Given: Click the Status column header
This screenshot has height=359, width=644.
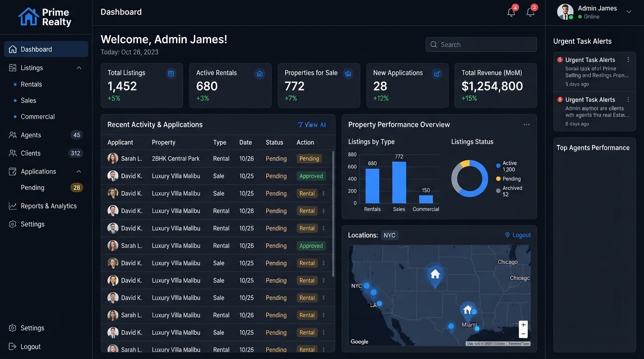Looking at the screenshot, I should [274, 143].
